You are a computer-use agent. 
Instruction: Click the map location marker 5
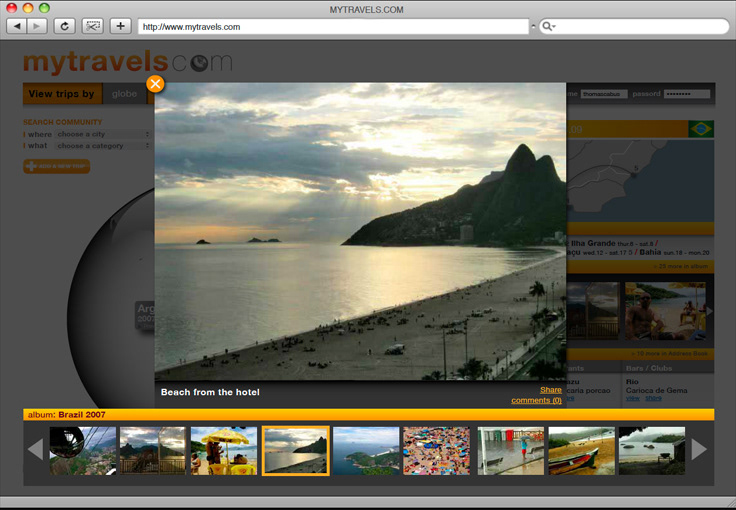tap(634, 175)
